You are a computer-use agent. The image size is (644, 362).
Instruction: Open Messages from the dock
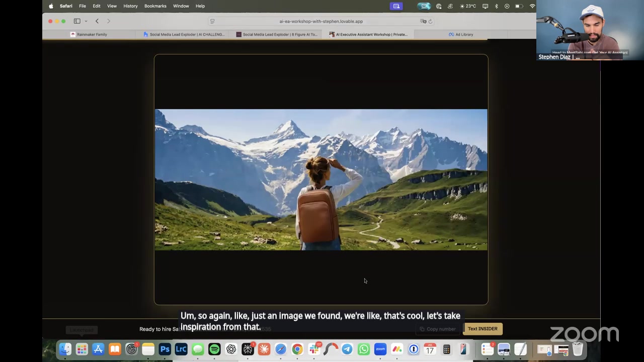[198, 349]
